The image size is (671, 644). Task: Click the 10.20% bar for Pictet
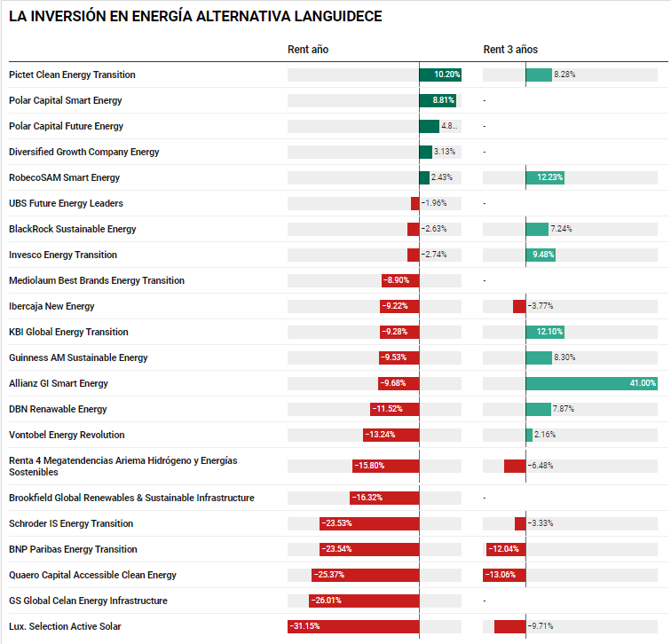[440, 75]
